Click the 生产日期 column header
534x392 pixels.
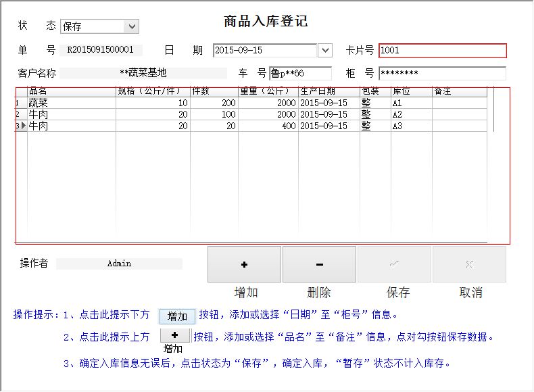click(x=329, y=91)
